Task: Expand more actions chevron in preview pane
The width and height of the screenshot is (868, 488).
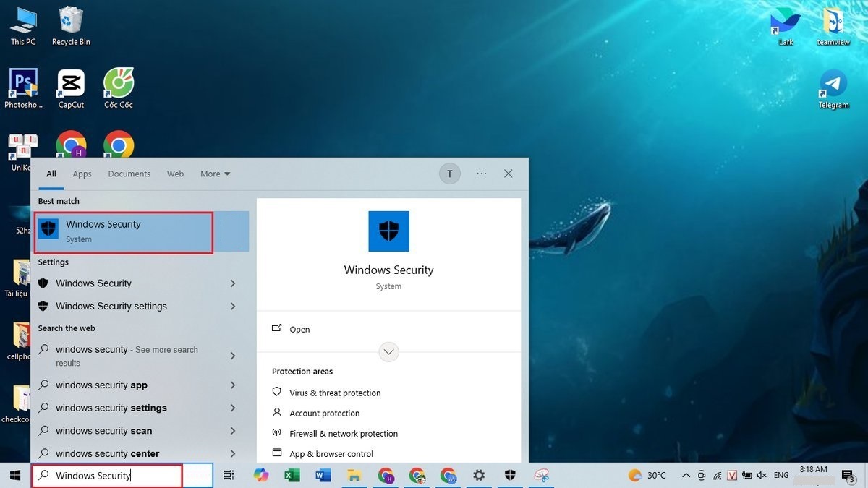Action: point(388,352)
